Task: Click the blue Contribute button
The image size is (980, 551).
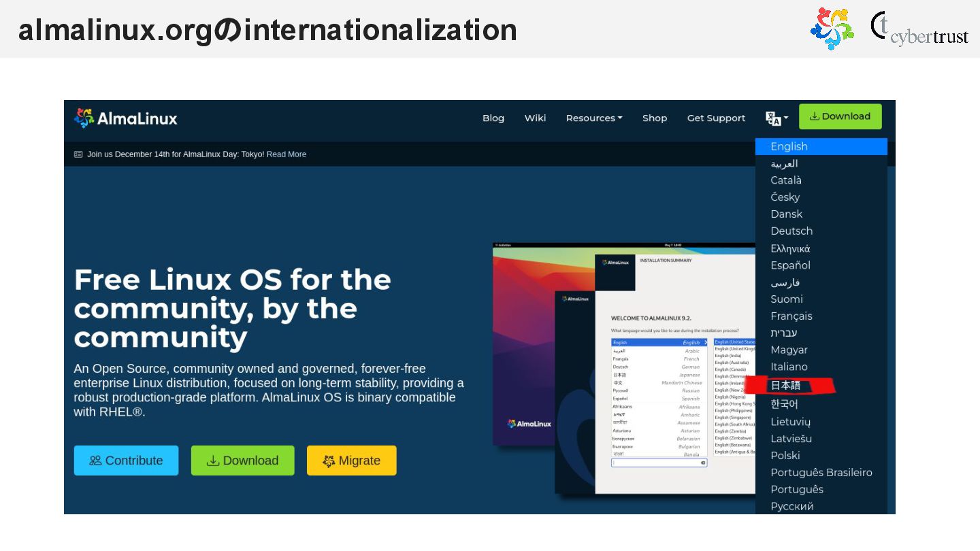Action: click(x=126, y=461)
